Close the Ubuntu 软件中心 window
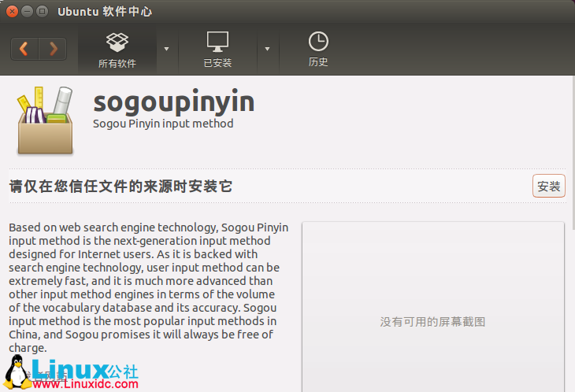The height and width of the screenshot is (392, 575). (12, 11)
